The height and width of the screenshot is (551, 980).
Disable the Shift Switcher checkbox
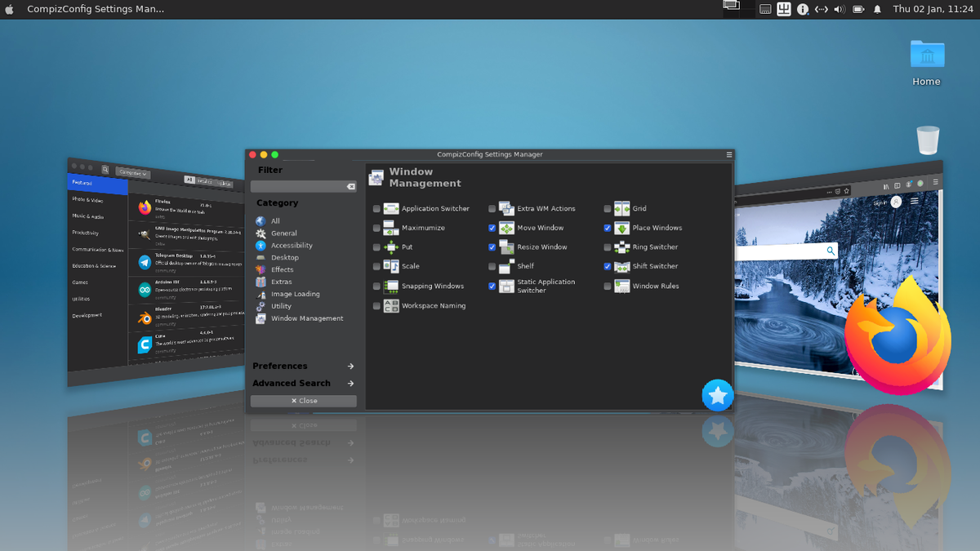(x=608, y=267)
